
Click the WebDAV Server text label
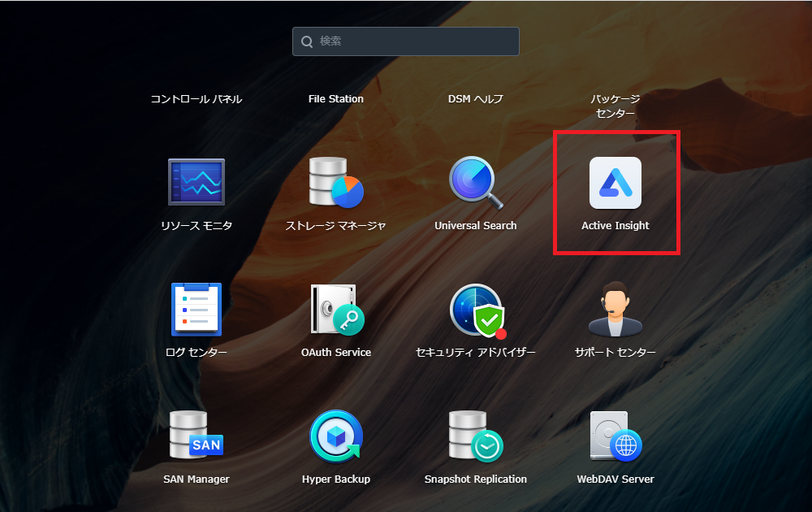point(615,479)
